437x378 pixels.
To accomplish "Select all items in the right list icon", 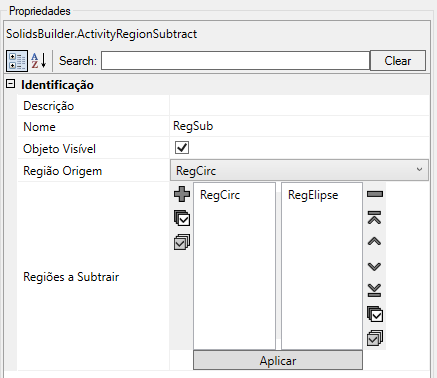I will 375,314.
